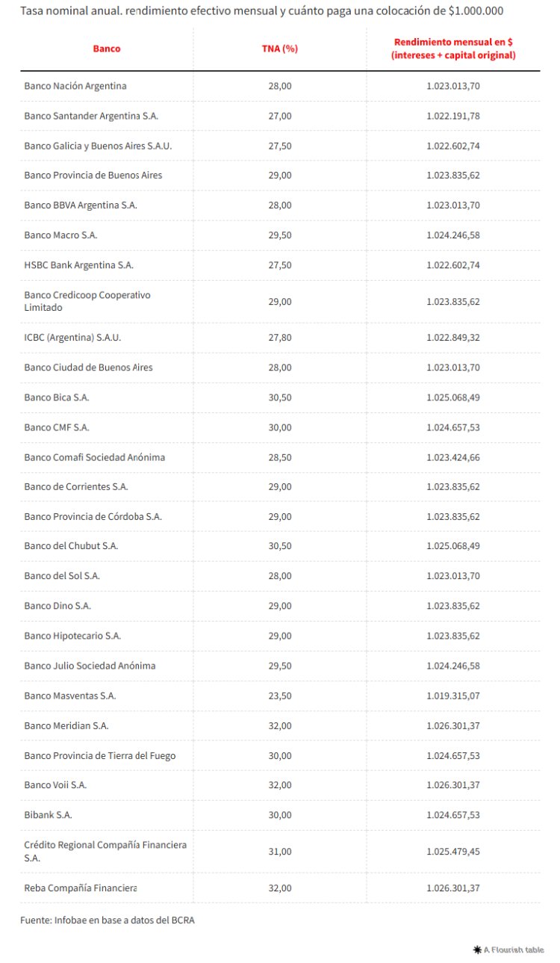Click Bibank S.A. bank name

pyautogui.click(x=48, y=815)
